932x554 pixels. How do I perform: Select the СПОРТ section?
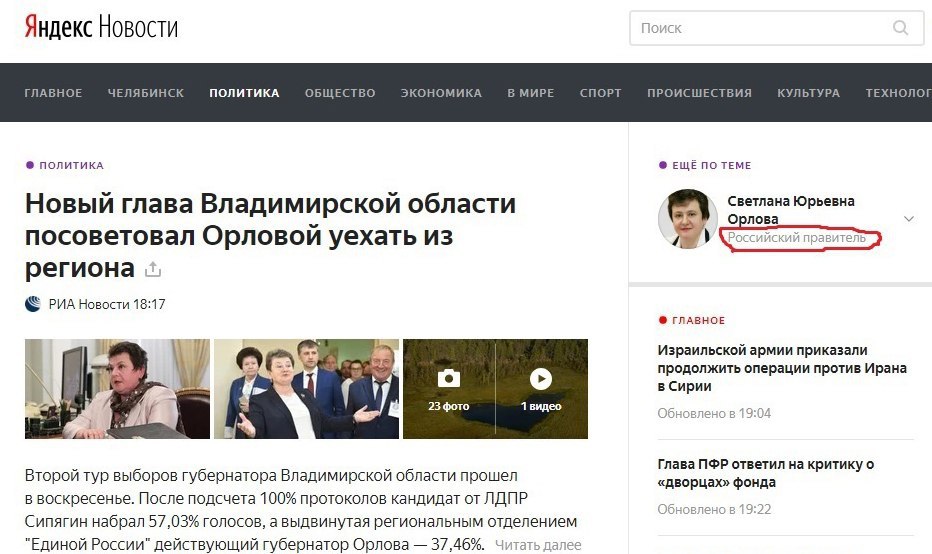pos(600,93)
